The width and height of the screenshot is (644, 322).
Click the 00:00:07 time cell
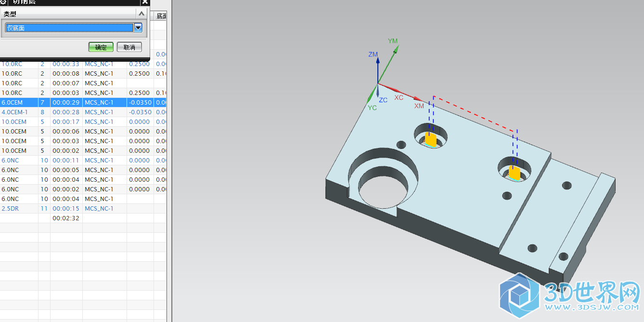click(x=66, y=83)
